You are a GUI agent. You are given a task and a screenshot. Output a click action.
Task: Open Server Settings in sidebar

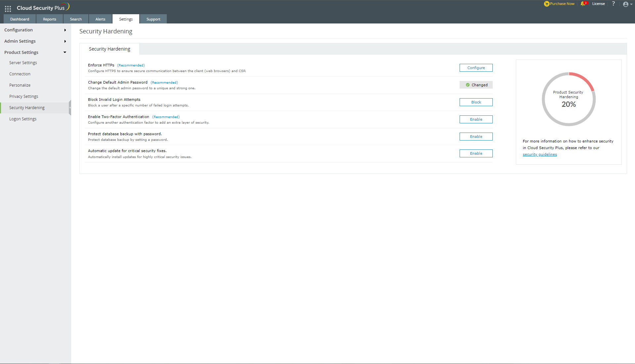[x=23, y=63]
